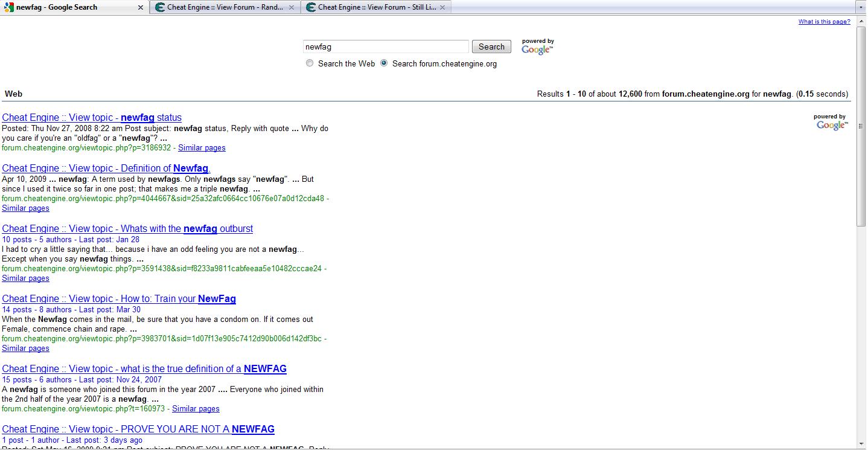Viewport: 868px width, 450px height.
Task: Click the Google logo at right of results
Action: pyautogui.click(x=831, y=122)
